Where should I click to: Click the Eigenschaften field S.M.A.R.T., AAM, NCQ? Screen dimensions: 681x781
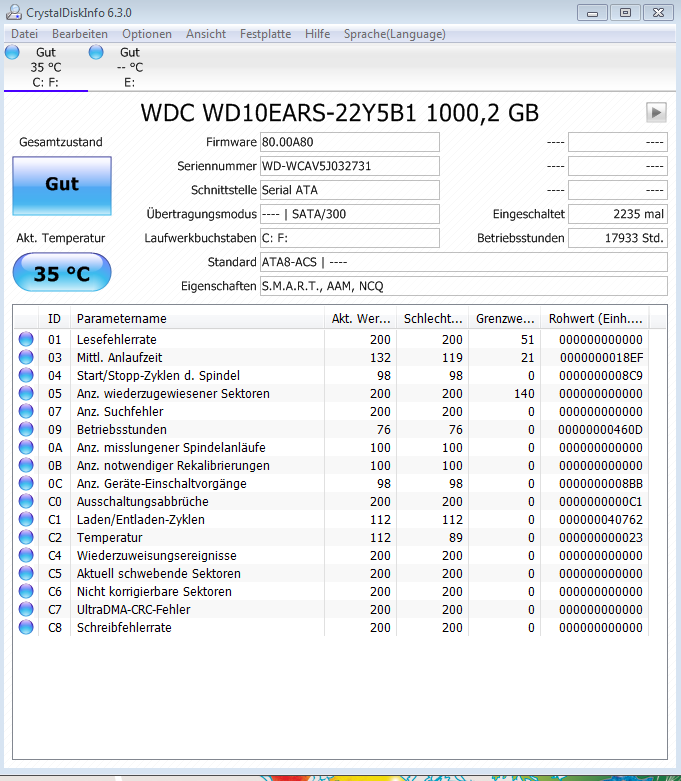tap(464, 286)
